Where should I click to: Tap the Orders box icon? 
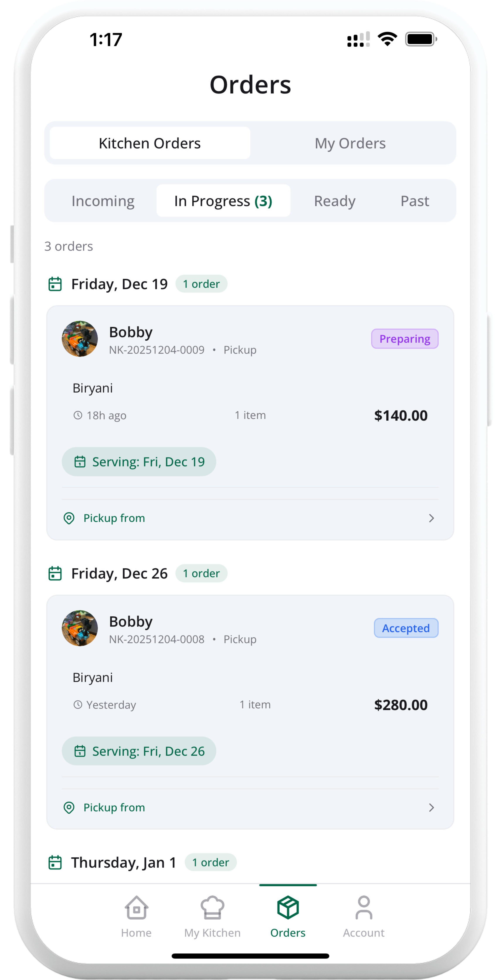point(288,908)
